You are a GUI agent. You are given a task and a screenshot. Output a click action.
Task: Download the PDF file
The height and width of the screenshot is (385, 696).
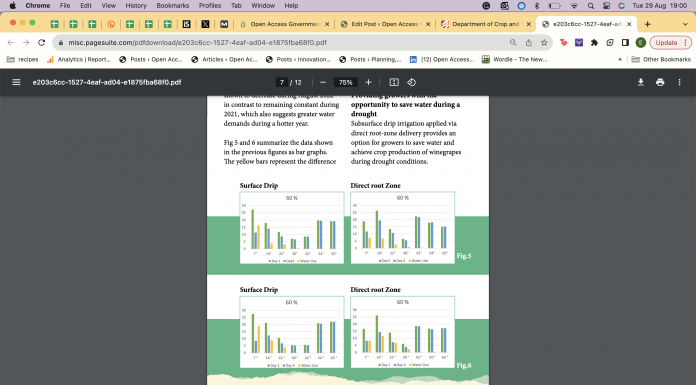pyautogui.click(x=641, y=82)
